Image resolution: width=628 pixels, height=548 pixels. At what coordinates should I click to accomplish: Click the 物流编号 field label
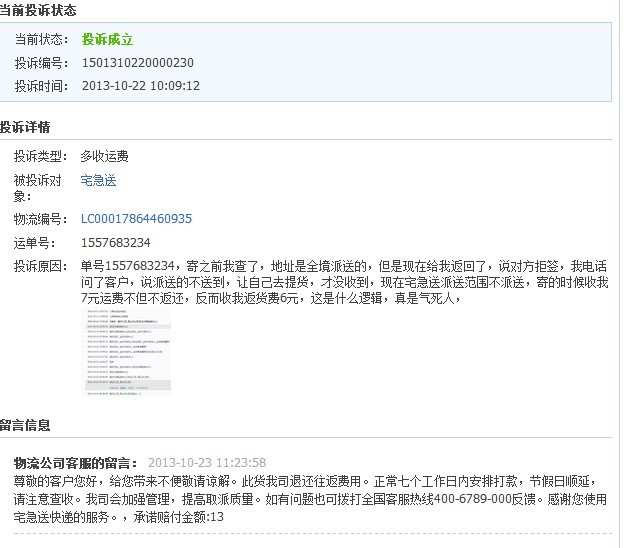coord(40,219)
